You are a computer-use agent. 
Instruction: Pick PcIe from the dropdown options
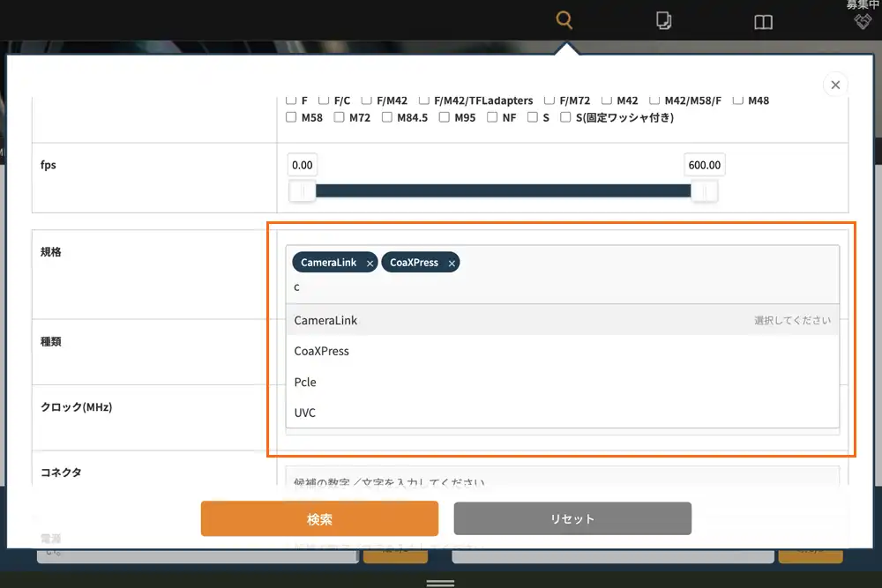coord(305,382)
